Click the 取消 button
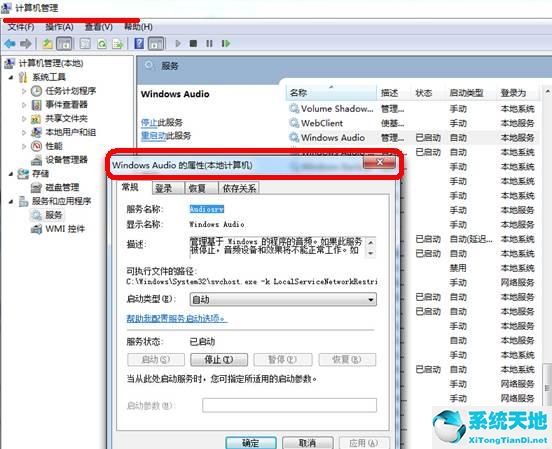 tap(307, 443)
